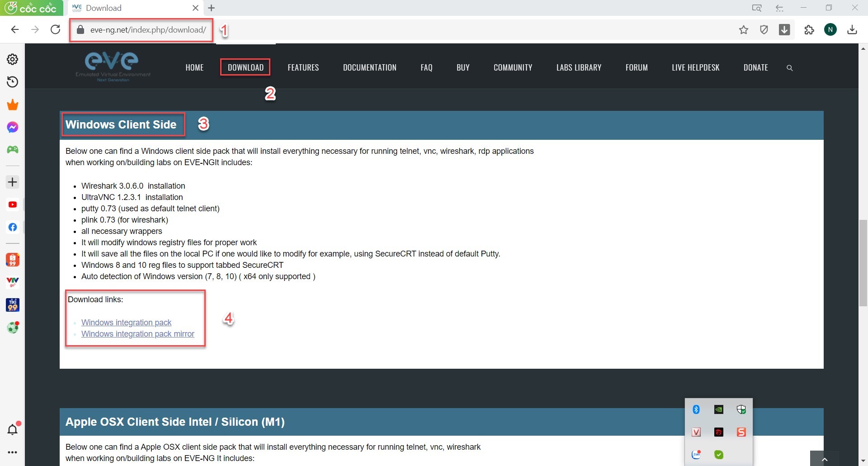Open the profile avatar N
This screenshot has width=868, height=466.
tap(830, 30)
